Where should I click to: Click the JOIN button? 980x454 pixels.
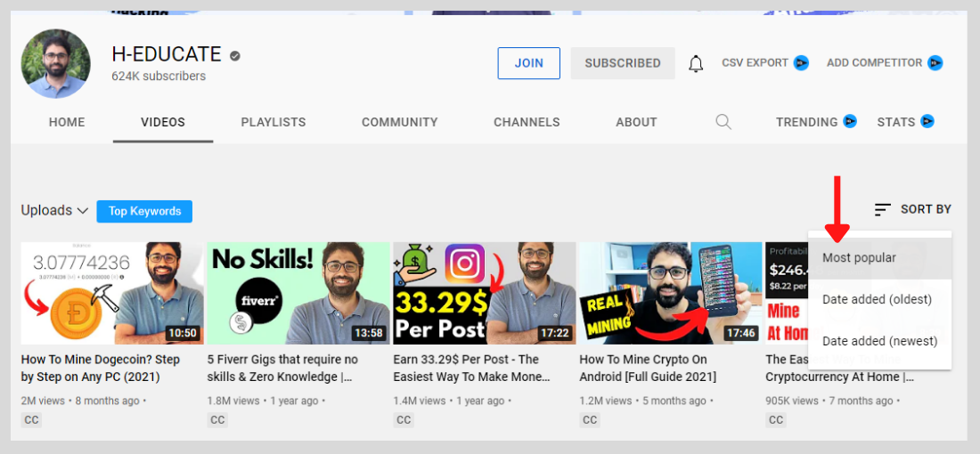point(528,63)
